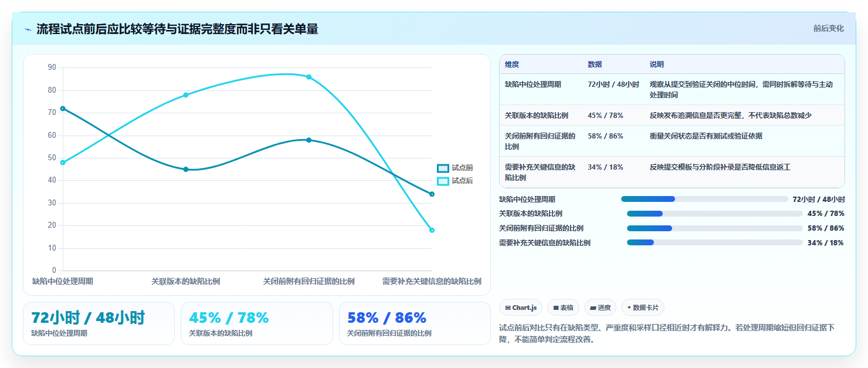Click the '需要补充关键信息的缺陷比例' table row label

(x=540, y=173)
